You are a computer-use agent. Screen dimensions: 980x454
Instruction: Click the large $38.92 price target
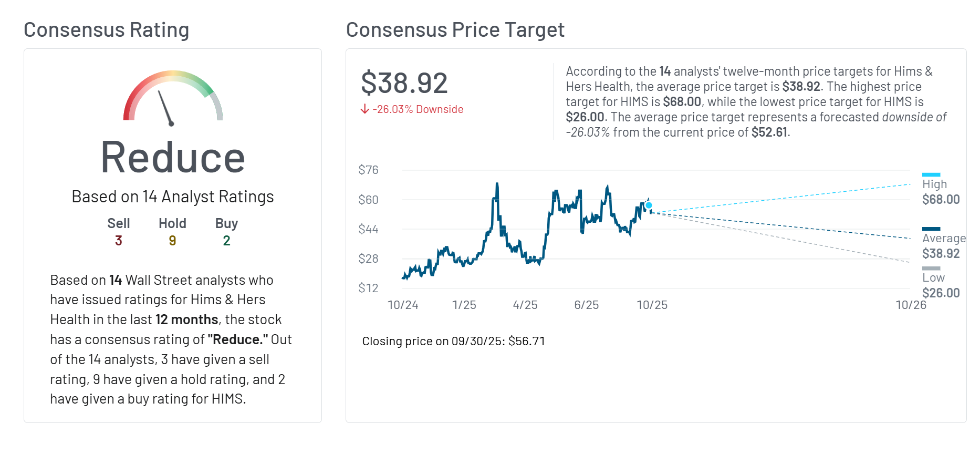pyautogui.click(x=404, y=83)
